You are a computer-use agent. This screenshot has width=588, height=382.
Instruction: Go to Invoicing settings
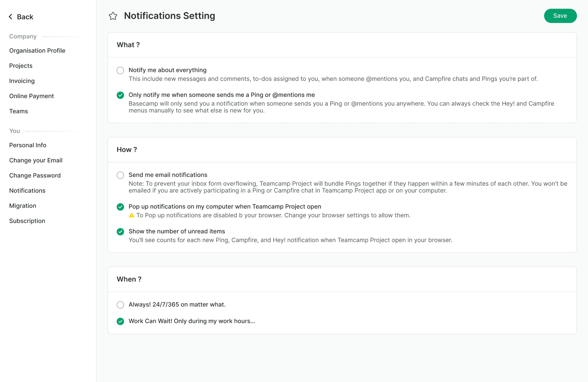(22, 81)
